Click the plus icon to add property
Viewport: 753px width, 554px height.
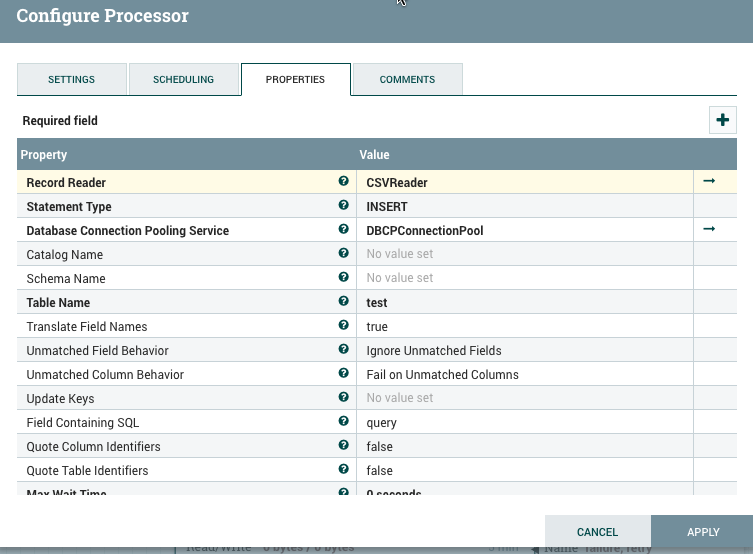pos(722,120)
